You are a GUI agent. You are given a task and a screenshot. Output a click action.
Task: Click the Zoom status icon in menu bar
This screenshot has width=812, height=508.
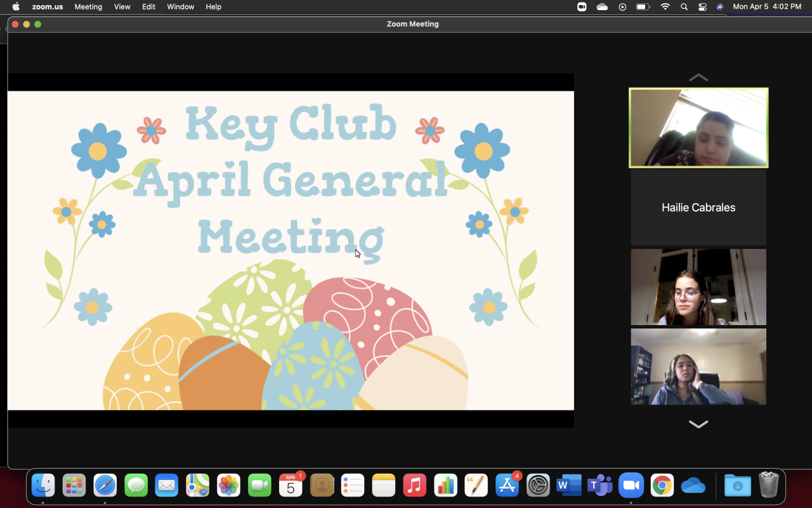pos(582,7)
